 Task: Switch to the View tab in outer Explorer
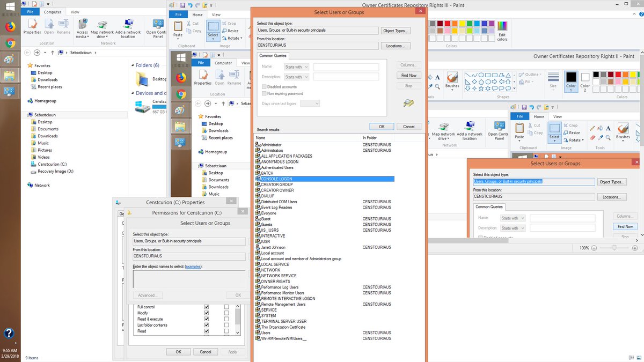click(x=75, y=12)
